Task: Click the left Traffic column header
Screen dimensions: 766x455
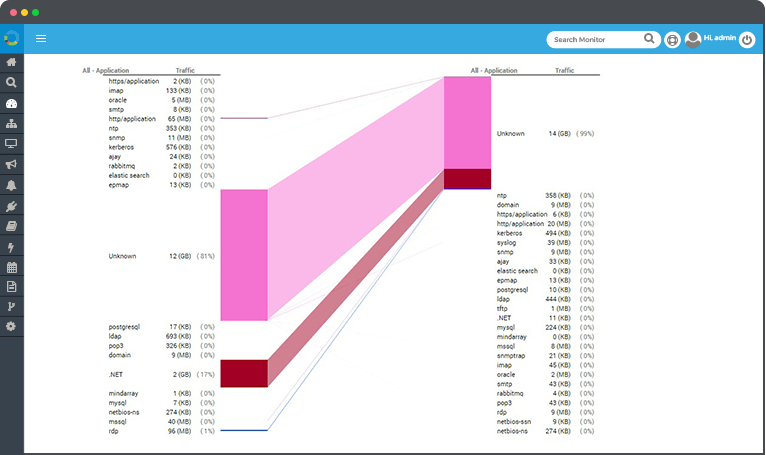Action: click(x=185, y=71)
